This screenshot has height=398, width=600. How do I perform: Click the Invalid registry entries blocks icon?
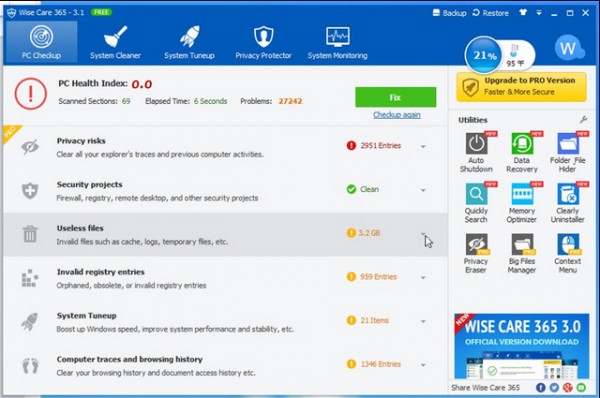30,278
